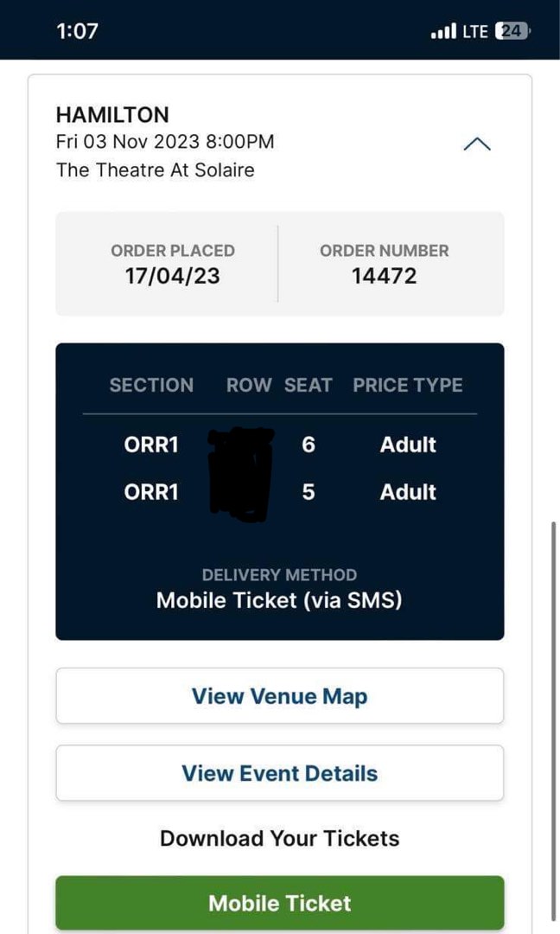Tap the cellular signal strength icon
Screen dimensions: 560x934
click(442, 30)
